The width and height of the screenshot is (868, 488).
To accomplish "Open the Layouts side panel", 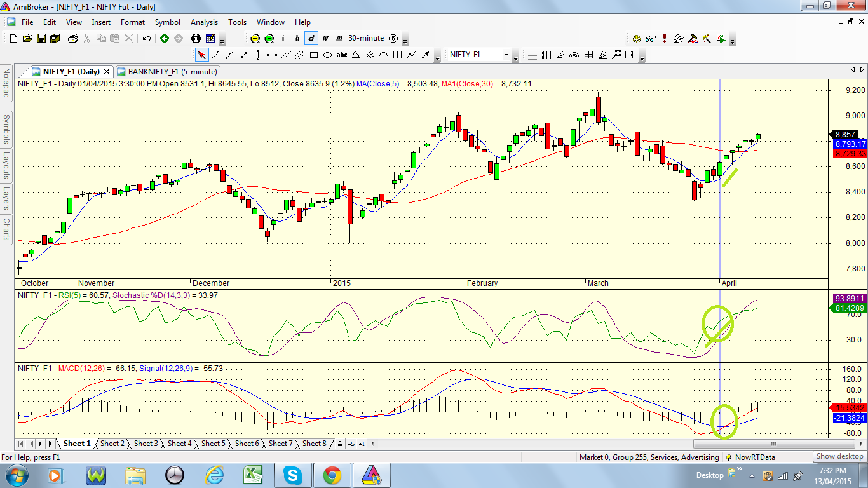I will [x=6, y=166].
